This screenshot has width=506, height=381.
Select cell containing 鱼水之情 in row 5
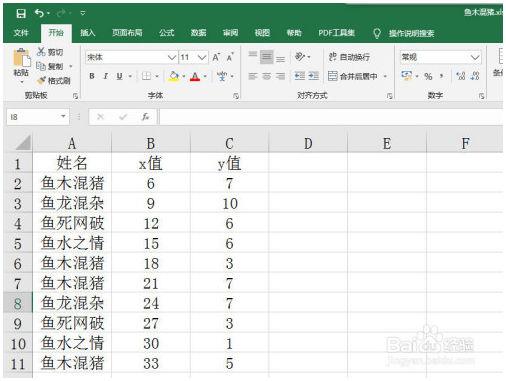(72, 243)
